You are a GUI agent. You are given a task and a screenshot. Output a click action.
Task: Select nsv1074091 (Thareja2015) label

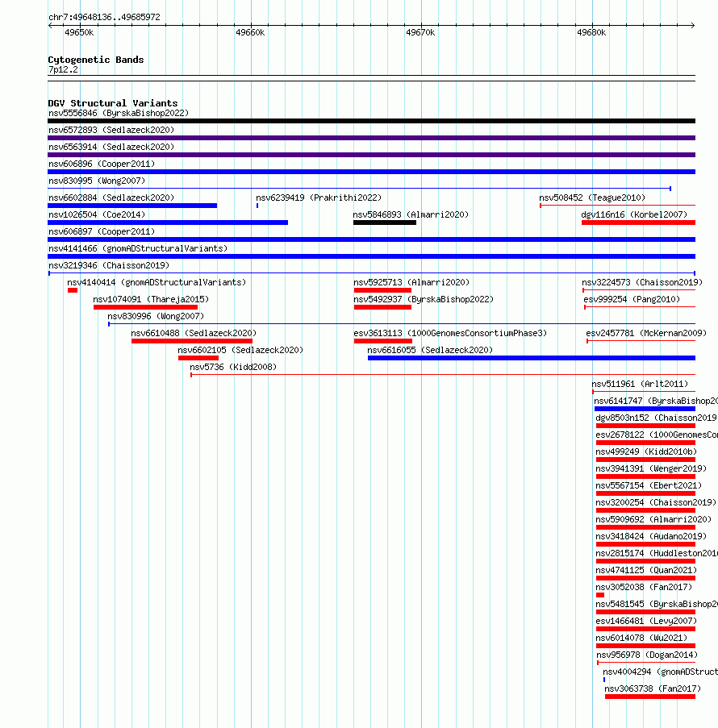pyautogui.click(x=151, y=299)
